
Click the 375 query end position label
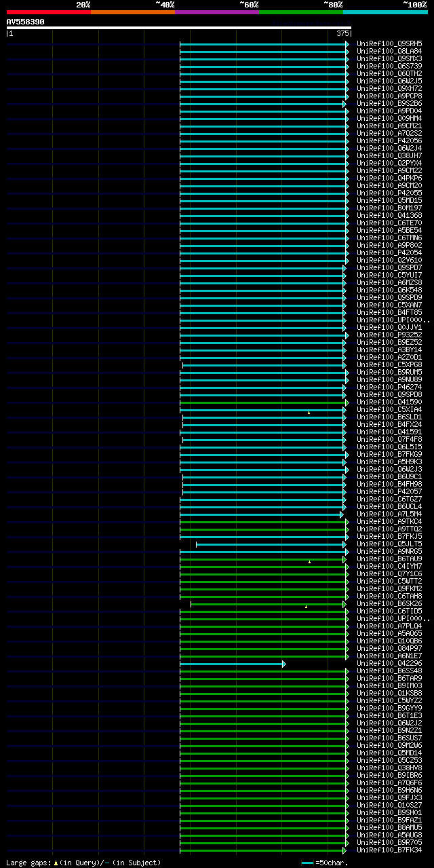(342, 33)
